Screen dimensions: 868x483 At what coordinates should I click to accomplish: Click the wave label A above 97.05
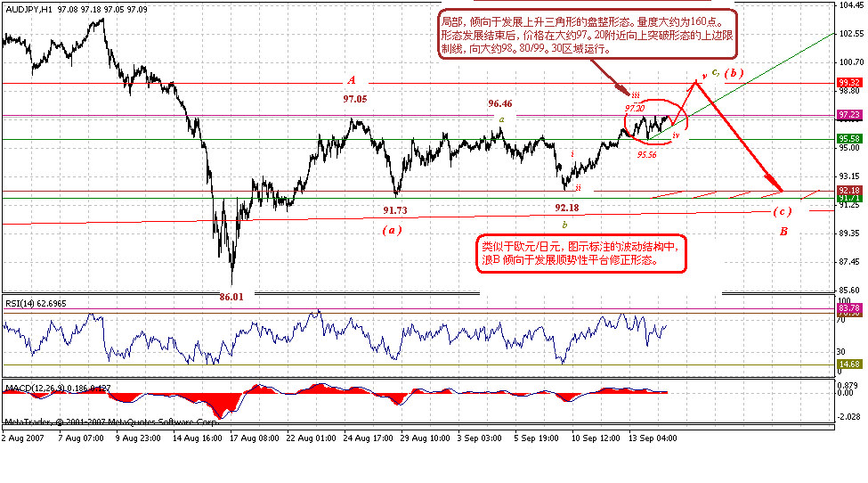[x=352, y=80]
